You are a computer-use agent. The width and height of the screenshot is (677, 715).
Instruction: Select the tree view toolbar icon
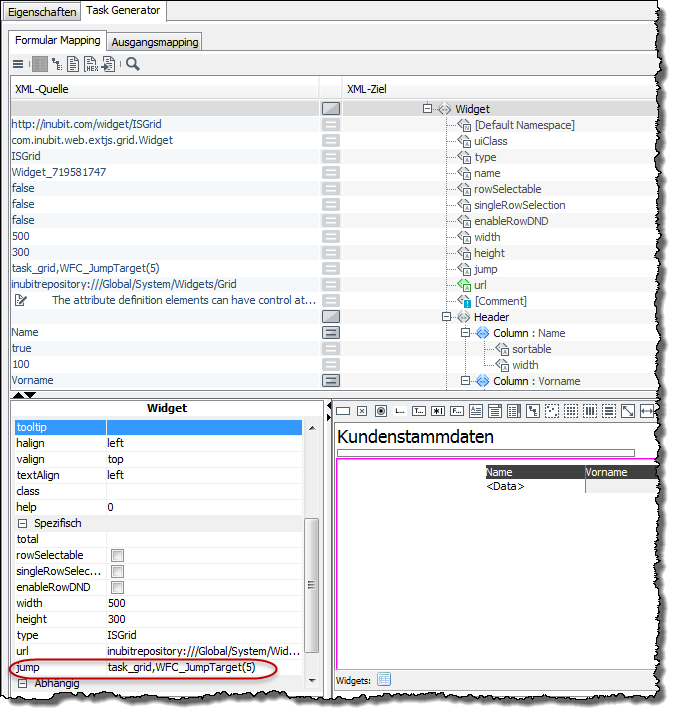pyautogui.click(x=56, y=64)
